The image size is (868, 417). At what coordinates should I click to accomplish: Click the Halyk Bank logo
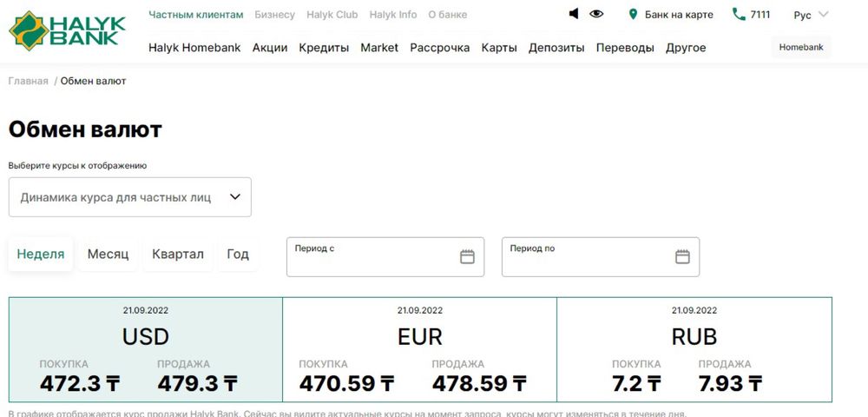point(67,31)
